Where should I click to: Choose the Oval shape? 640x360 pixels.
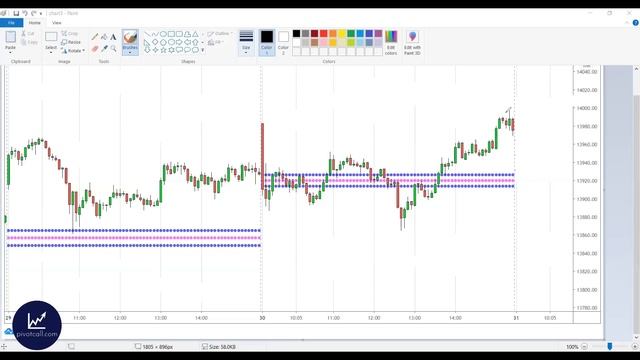(163, 34)
